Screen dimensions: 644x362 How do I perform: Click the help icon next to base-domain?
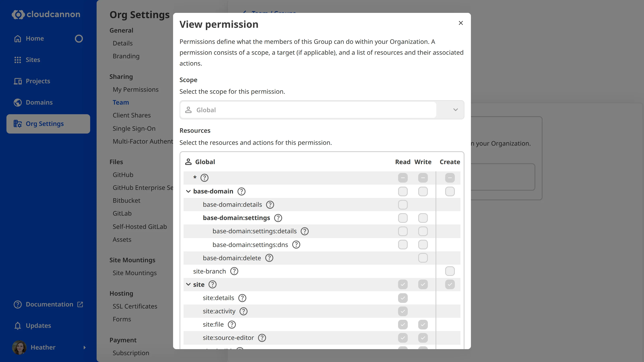(241, 191)
